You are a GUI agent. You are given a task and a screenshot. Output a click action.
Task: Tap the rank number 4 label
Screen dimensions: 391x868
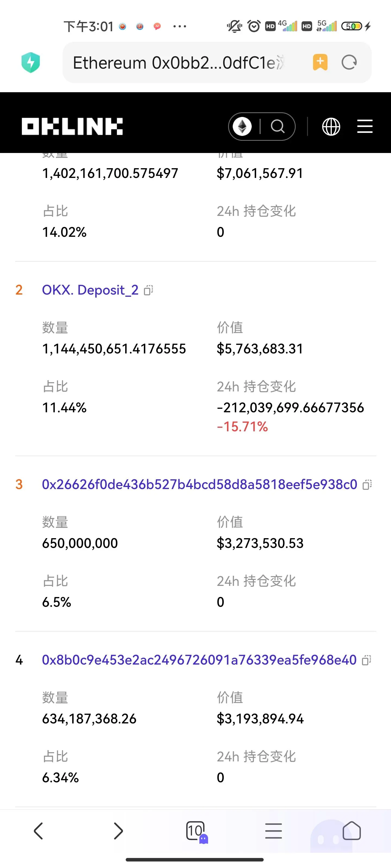coord(19,660)
